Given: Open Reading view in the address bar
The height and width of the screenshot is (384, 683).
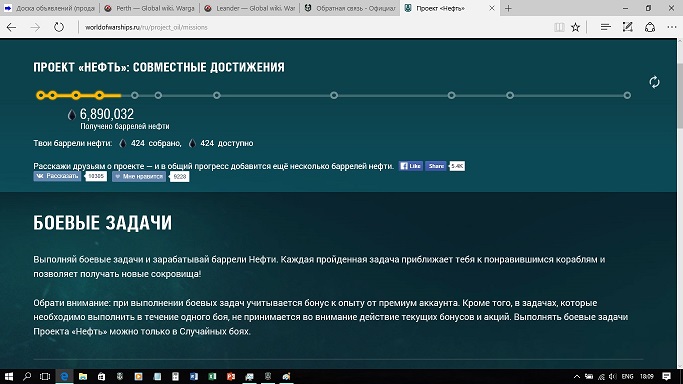Looking at the screenshot, I should [x=559, y=27].
